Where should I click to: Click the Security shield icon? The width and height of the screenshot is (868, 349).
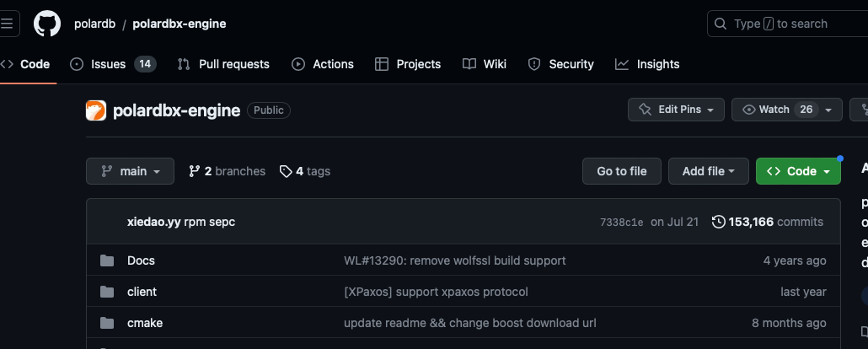pos(534,64)
